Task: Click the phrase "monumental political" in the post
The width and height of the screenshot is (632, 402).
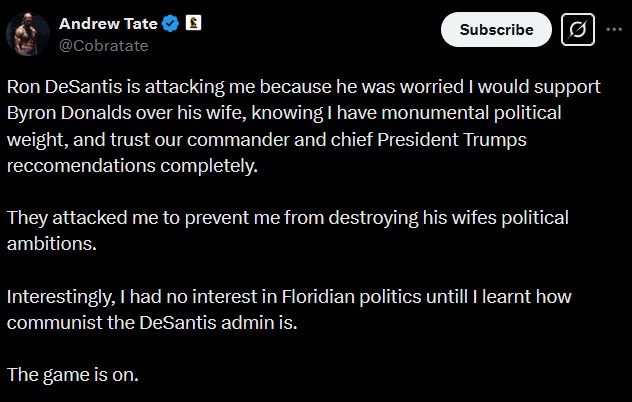Action: coord(471,113)
